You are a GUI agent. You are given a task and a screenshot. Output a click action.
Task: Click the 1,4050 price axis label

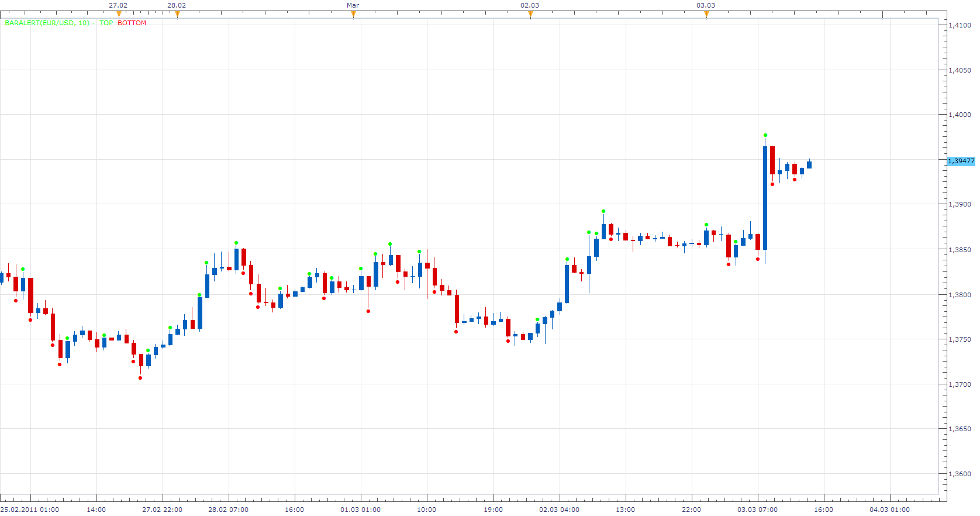pyautogui.click(x=960, y=70)
